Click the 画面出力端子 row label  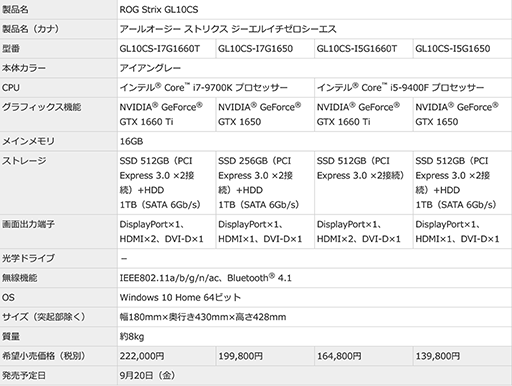point(28,224)
